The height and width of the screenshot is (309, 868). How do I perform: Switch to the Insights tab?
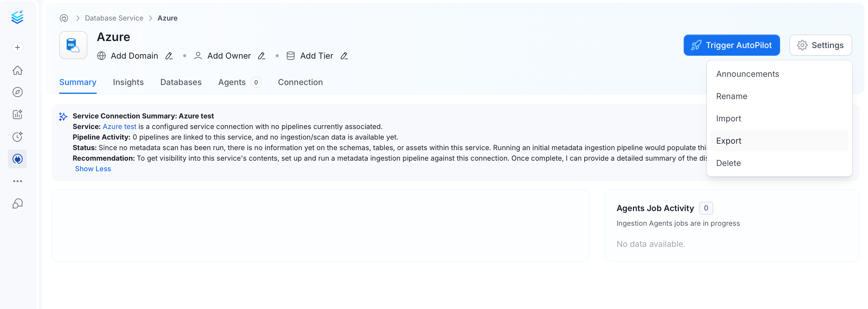128,82
